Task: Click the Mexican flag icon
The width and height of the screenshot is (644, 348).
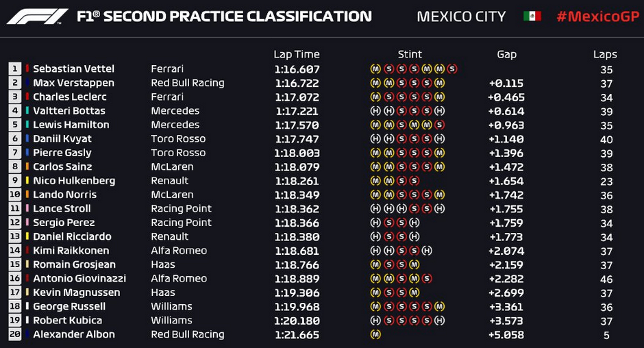Action: click(x=532, y=16)
